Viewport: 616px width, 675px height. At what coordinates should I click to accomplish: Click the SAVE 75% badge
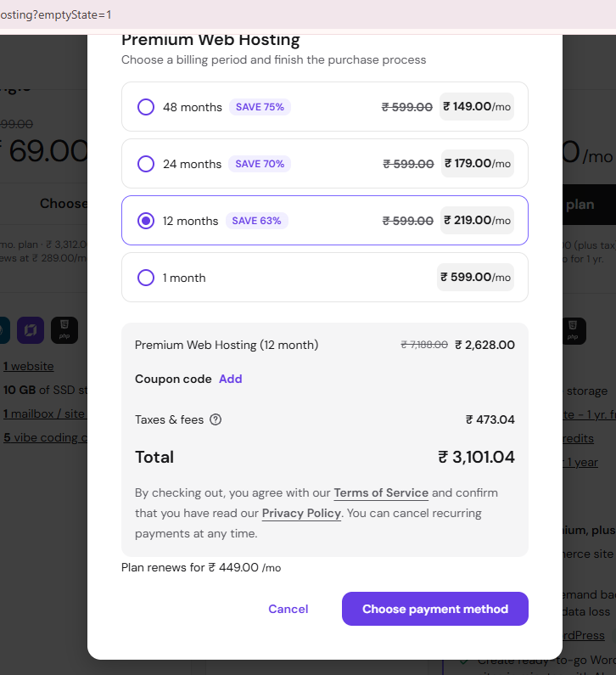pyautogui.click(x=260, y=107)
